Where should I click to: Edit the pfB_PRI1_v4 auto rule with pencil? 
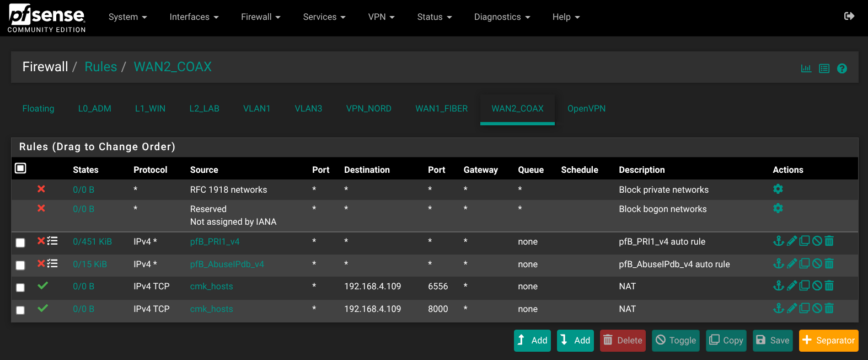[x=792, y=241]
